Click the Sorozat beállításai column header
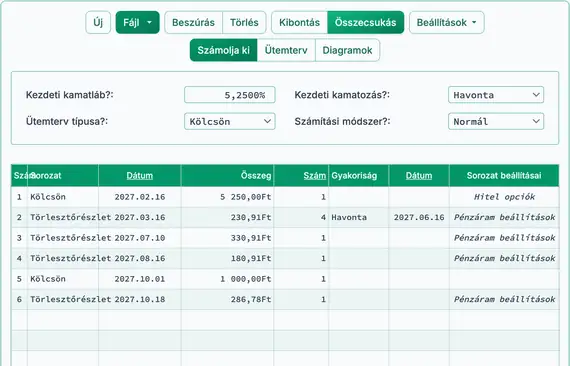The height and width of the screenshot is (366, 570). point(504,176)
